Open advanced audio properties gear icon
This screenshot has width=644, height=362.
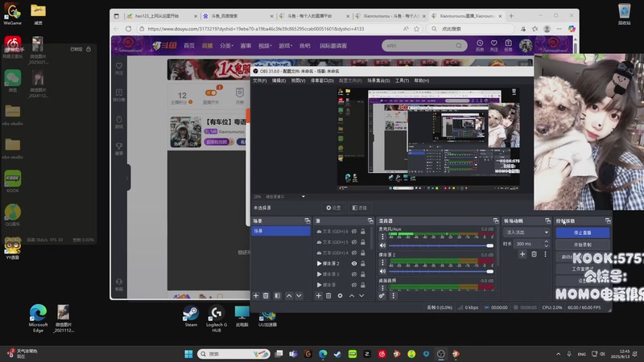pyautogui.click(x=382, y=295)
